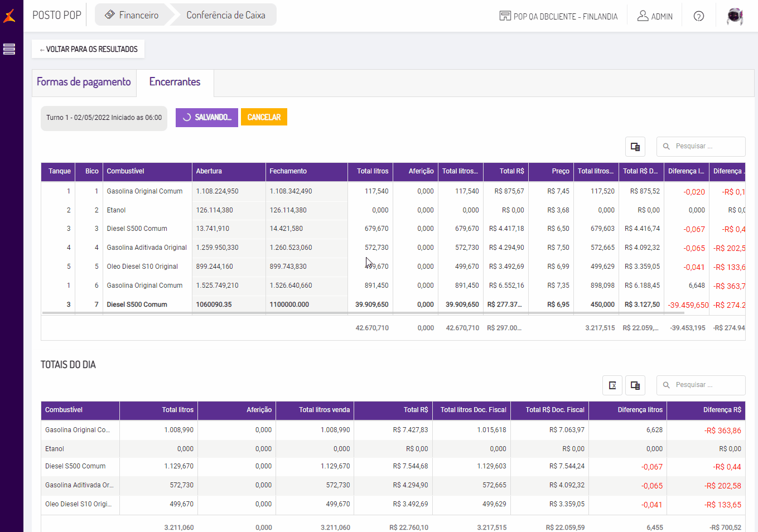
Task: Click the export icon above Totais do Dia table
Action: 612,385
